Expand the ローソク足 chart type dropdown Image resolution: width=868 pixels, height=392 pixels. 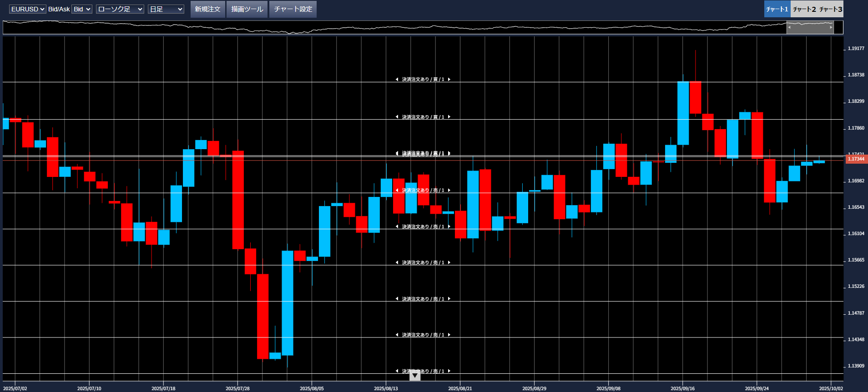120,9
